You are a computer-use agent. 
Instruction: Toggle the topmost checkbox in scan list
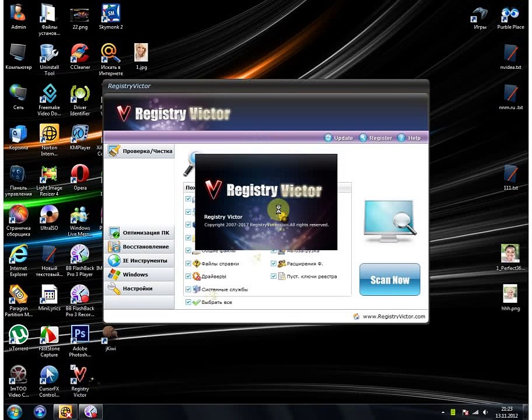pyautogui.click(x=188, y=199)
